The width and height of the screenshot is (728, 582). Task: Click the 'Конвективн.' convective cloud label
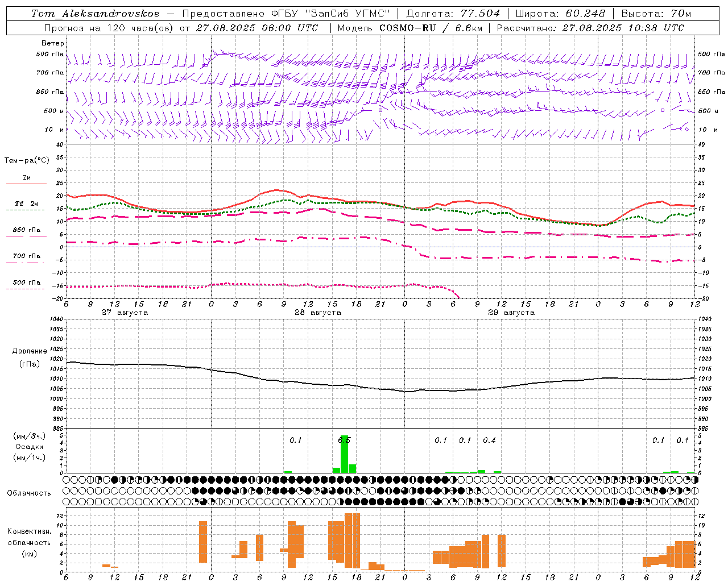point(29,531)
